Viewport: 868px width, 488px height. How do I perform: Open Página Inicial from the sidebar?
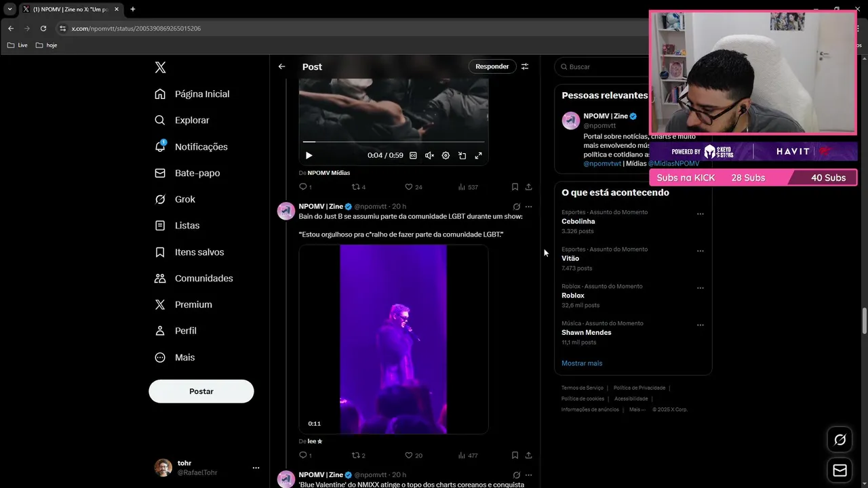tap(193, 94)
